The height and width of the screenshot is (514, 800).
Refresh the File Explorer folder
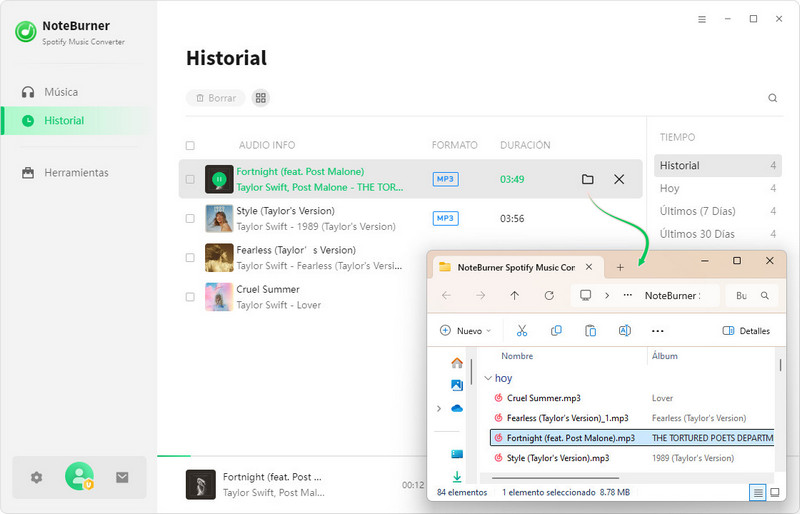coord(549,296)
